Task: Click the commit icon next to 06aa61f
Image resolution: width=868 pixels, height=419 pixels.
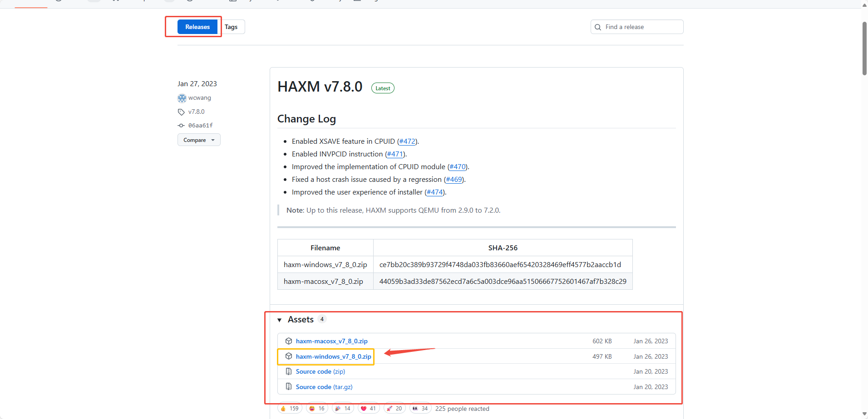Action: 181,126
